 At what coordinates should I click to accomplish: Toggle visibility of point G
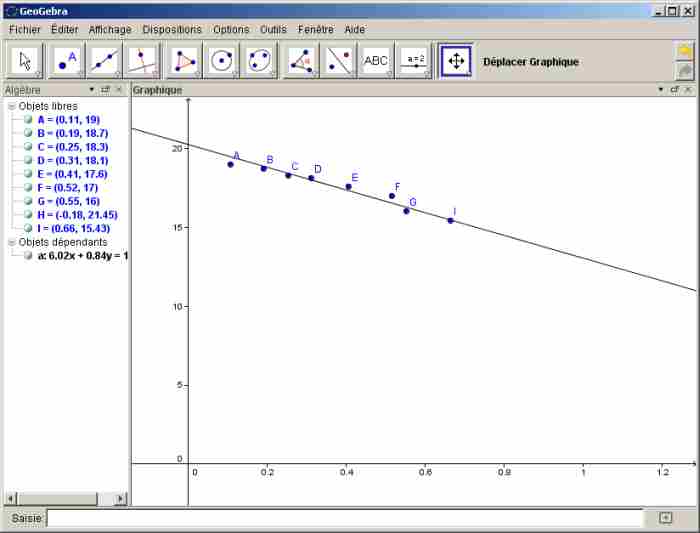click(28, 201)
